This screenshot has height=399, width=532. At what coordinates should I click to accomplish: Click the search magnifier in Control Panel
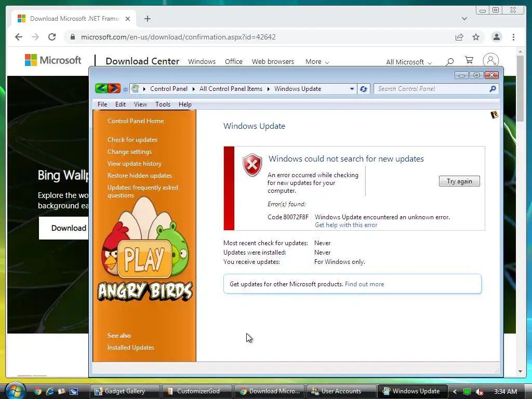(493, 89)
